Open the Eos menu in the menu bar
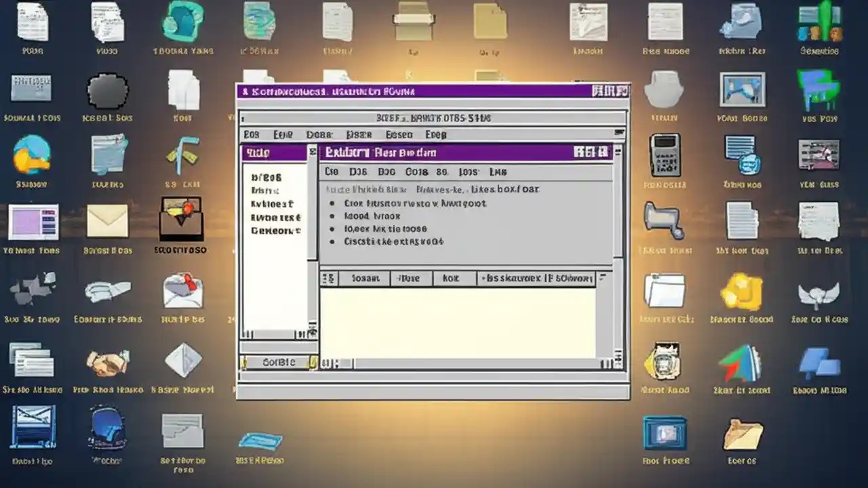 tap(251, 134)
